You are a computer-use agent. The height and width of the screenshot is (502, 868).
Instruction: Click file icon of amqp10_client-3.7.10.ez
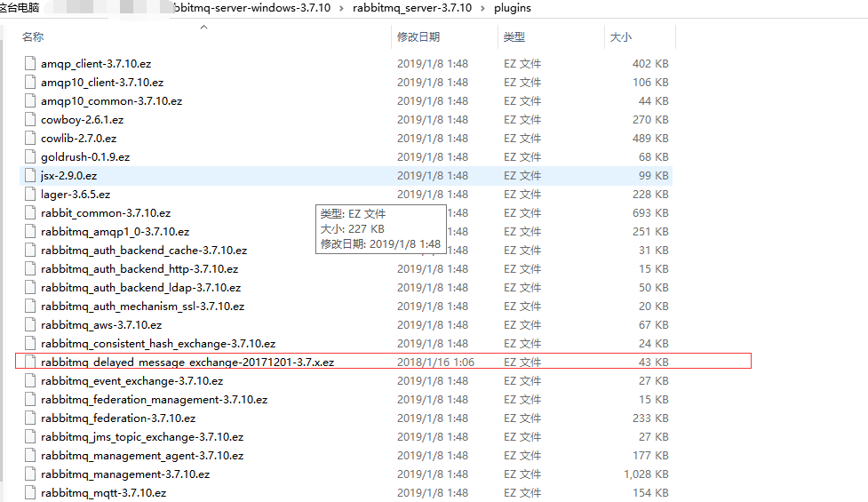(30, 82)
